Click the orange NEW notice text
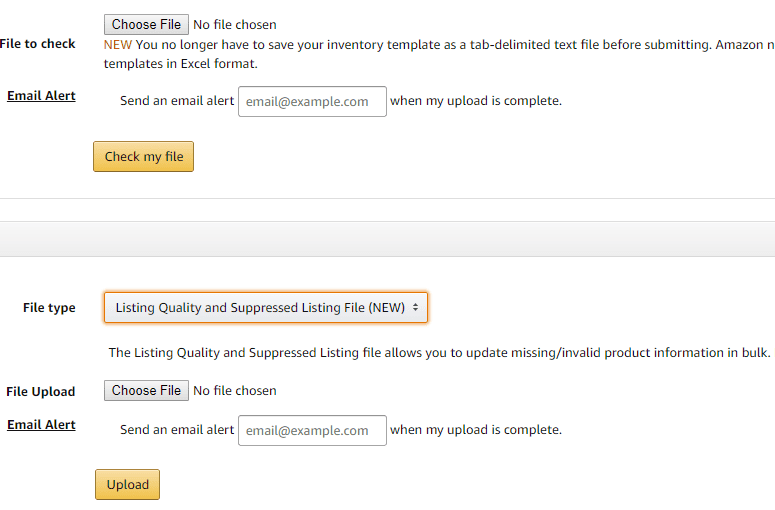The image size is (775, 510). pos(118,44)
